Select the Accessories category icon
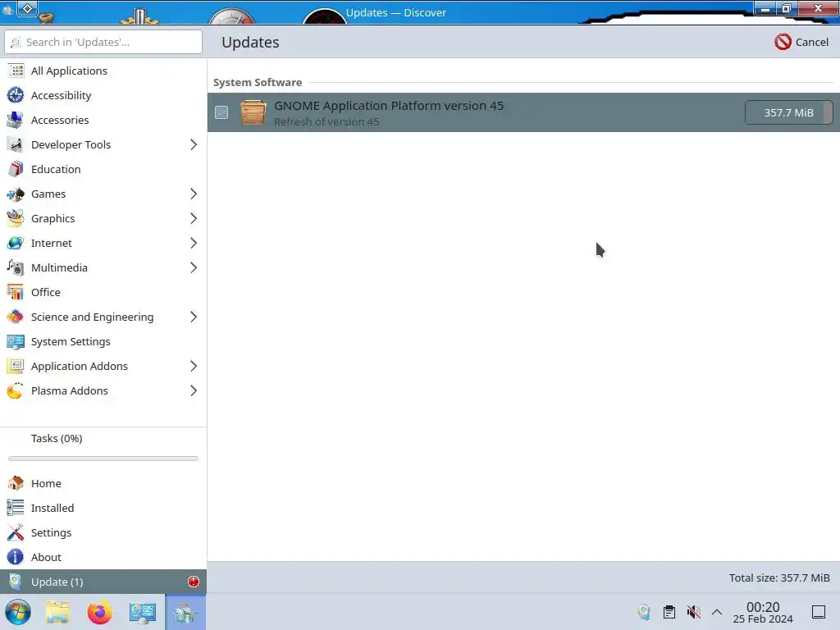This screenshot has height=630, width=840. (x=16, y=120)
